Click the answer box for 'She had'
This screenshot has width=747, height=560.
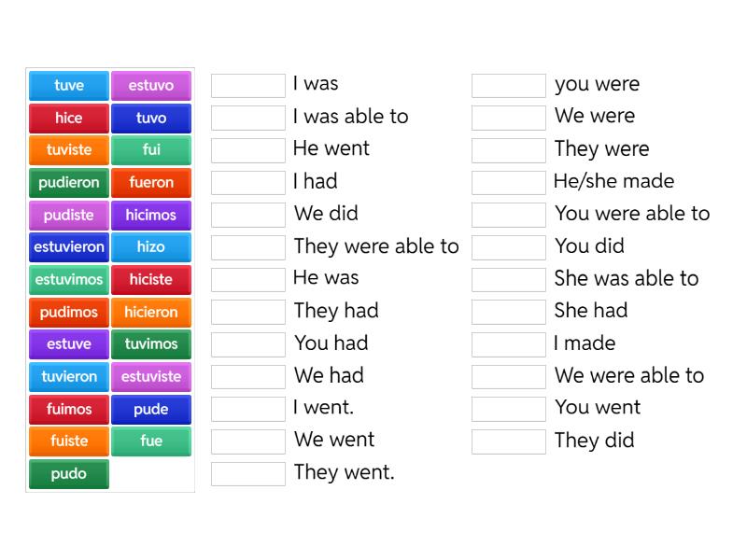(x=509, y=312)
